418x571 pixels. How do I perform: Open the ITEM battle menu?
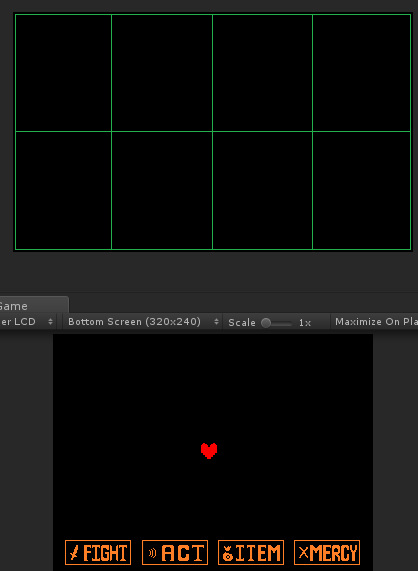251,552
